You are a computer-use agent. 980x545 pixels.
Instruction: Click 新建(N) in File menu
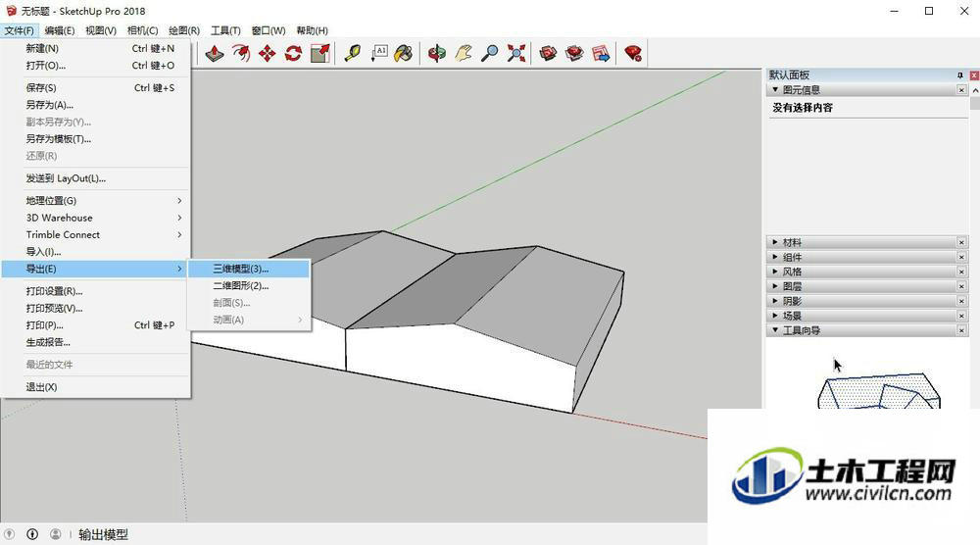pyautogui.click(x=95, y=48)
